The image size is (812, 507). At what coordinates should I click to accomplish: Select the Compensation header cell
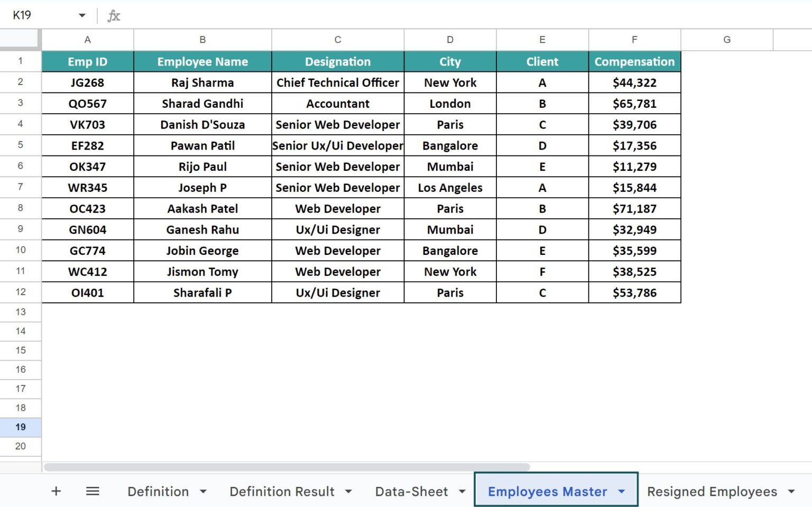pyautogui.click(x=634, y=61)
